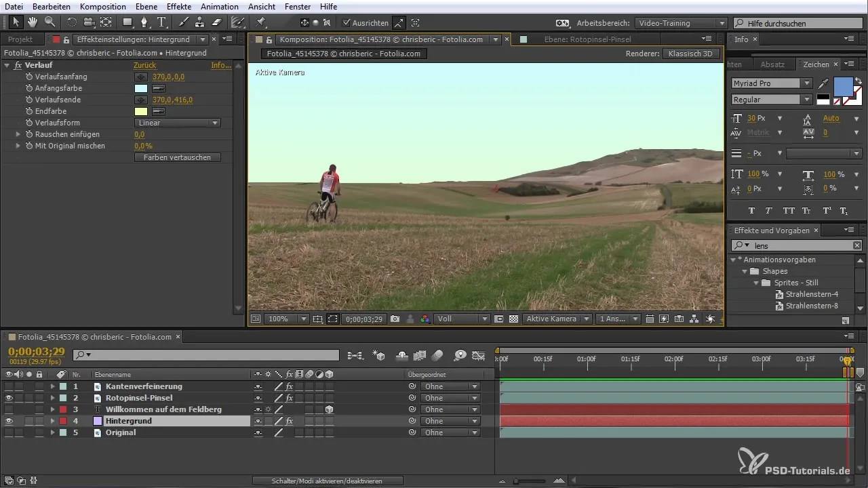868x488 pixels.
Task: Toggle the Verlauf effect fx switch
Action: [18, 66]
